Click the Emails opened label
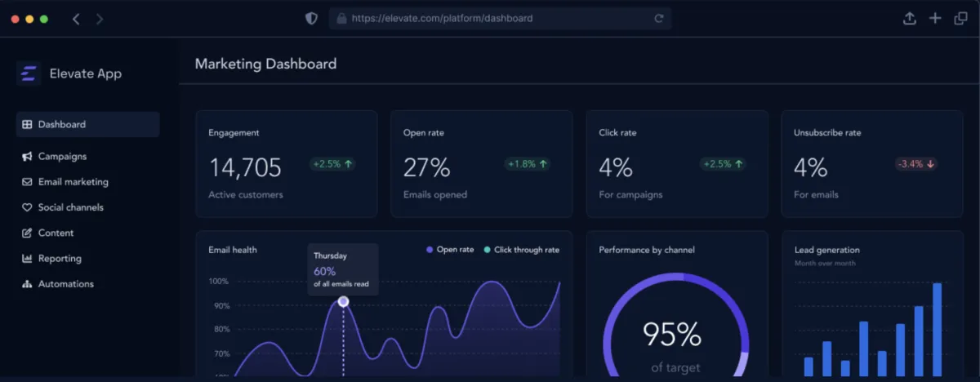980x382 pixels. [435, 195]
